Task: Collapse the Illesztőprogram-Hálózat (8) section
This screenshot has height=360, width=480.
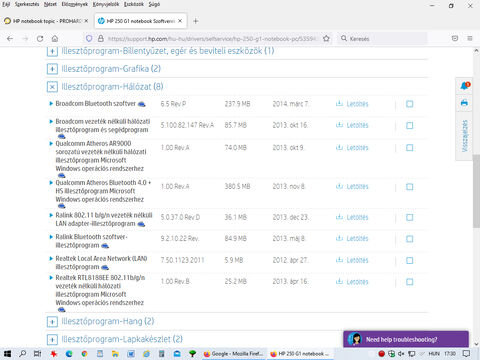Action: (52, 87)
